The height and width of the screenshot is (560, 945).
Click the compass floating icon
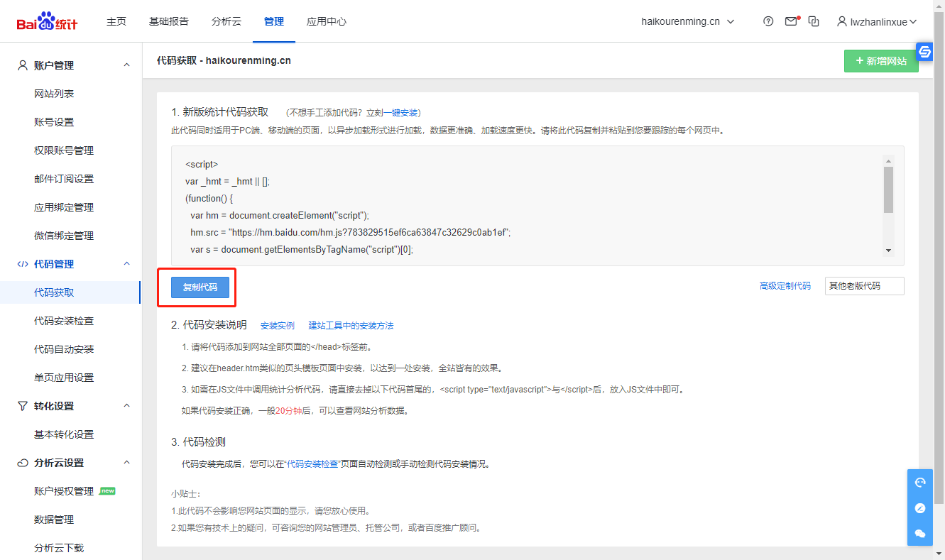point(920,508)
